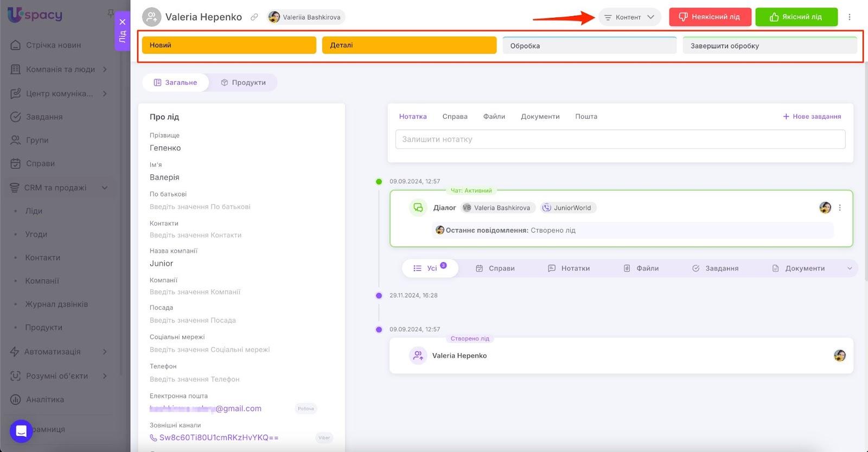Open the three-dot menu on Діалог card
Viewport: 868px width, 452px height.
(840, 208)
